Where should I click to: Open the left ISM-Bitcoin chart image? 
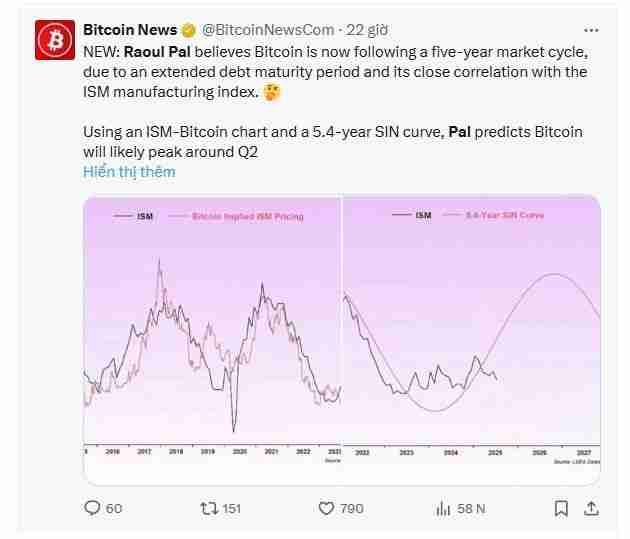tap(212, 330)
